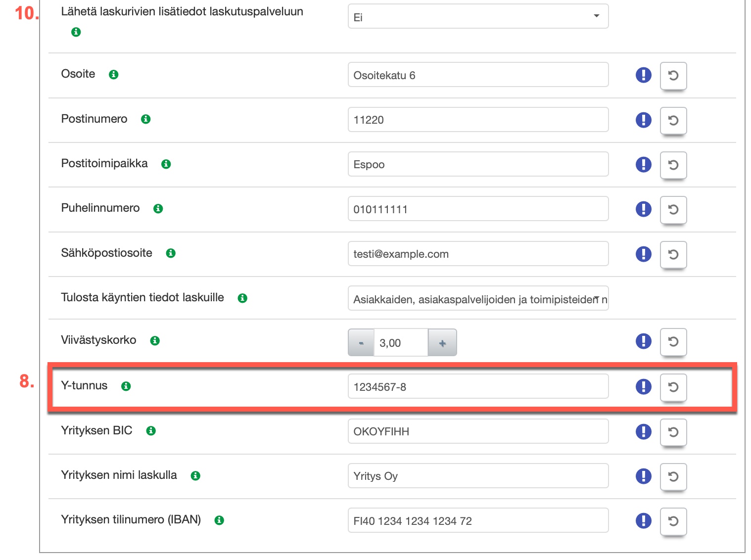Click the Yrityksen nimi laskulla input
The width and height of the screenshot is (751, 560).
point(477,476)
